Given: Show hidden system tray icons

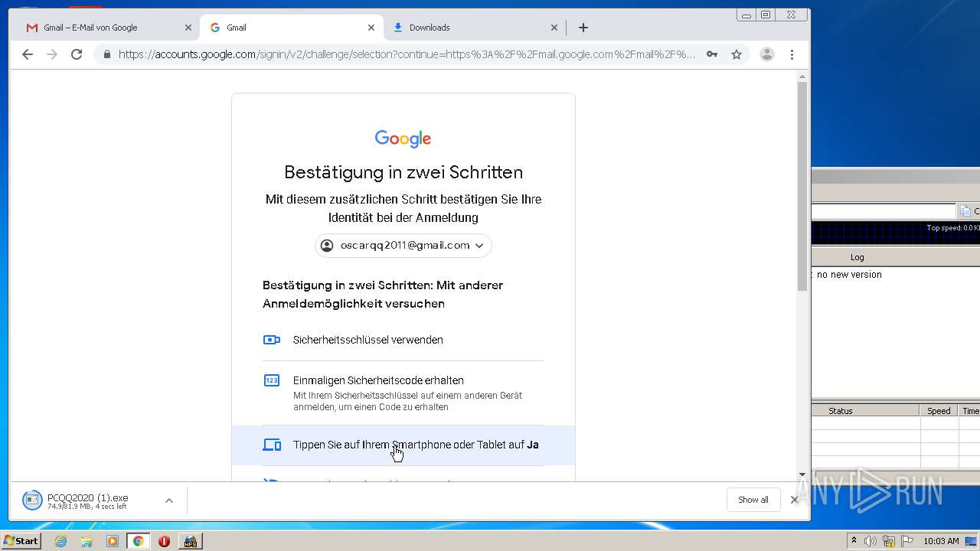Looking at the screenshot, I should [x=854, y=541].
